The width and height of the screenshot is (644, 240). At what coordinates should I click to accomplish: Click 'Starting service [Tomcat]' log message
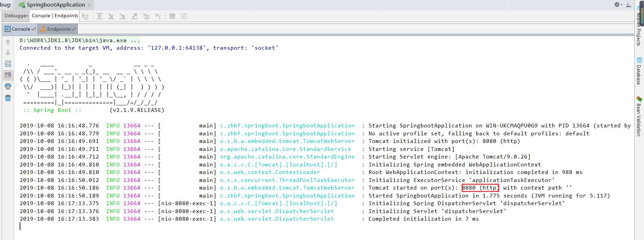pyautogui.click(x=411, y=149)
